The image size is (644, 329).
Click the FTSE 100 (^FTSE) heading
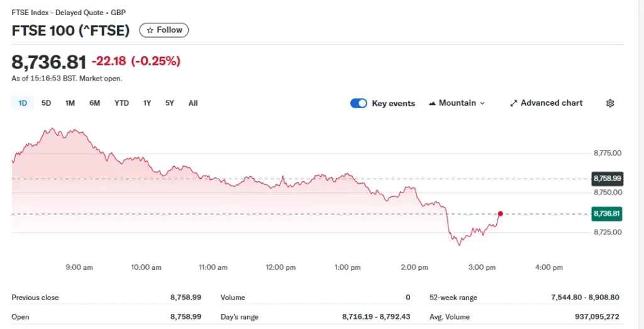pyautogui.click(x=70, y=31)
